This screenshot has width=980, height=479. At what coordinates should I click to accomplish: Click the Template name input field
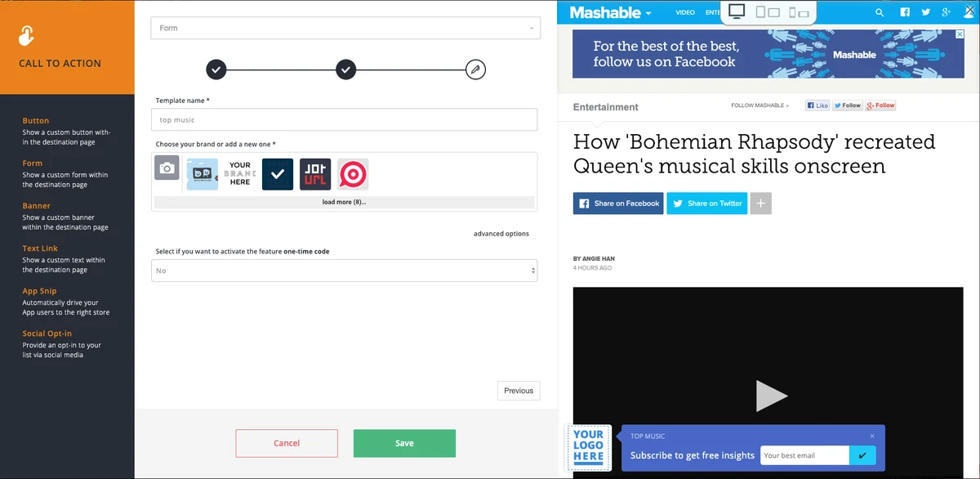coord(344,120)
